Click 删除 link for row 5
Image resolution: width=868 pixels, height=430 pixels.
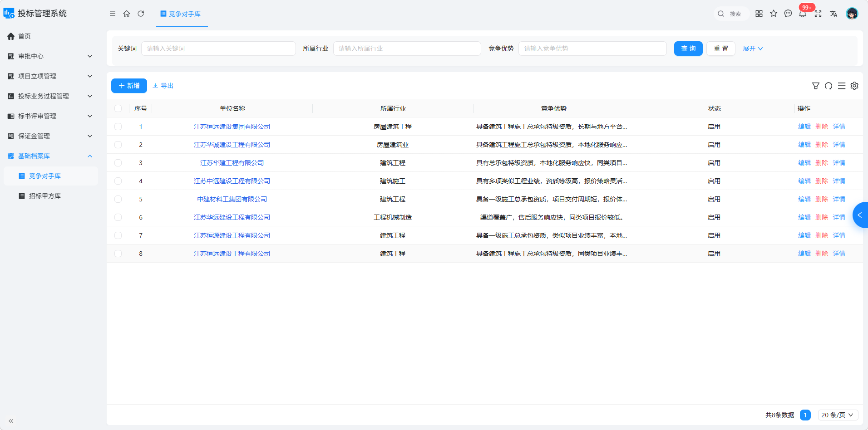coord(822,199)
